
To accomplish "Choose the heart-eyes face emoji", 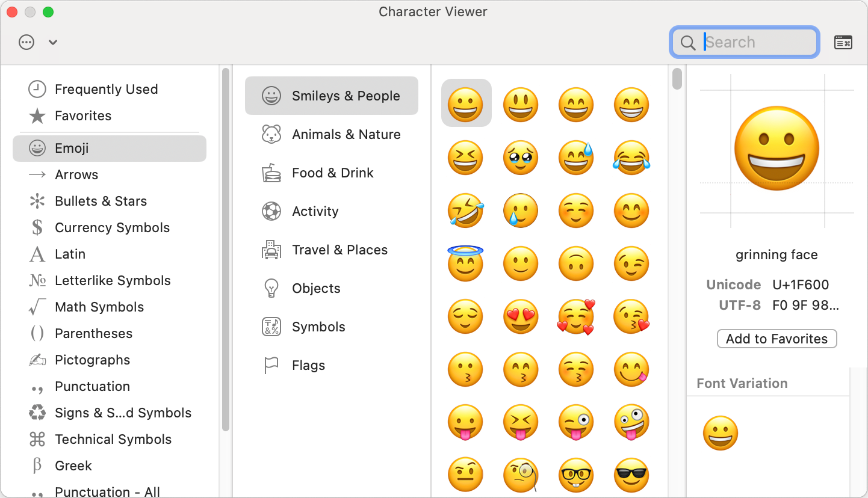I will coord(521,316).
